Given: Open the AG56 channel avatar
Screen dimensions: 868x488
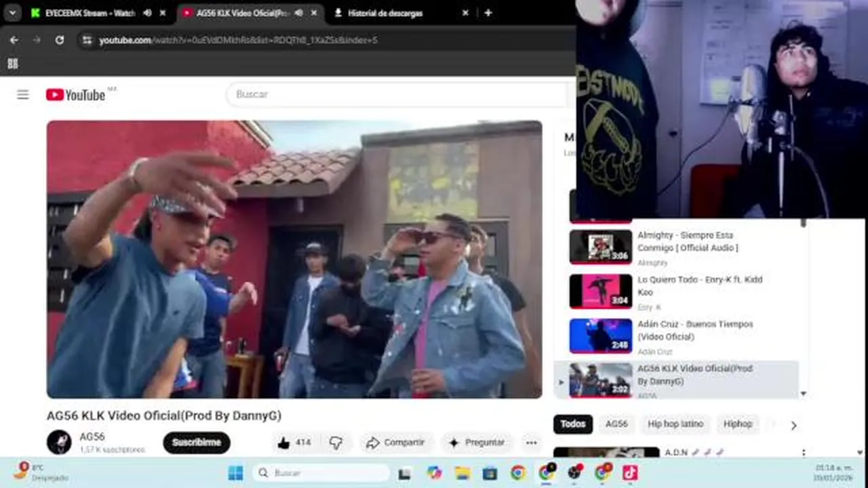Looking at the screenshot, I should click(x=59, y=443).
